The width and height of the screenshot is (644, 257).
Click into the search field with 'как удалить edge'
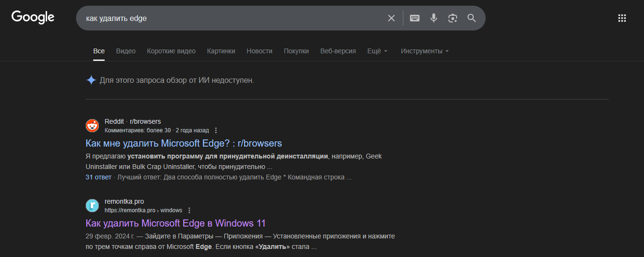click(228, 18)
